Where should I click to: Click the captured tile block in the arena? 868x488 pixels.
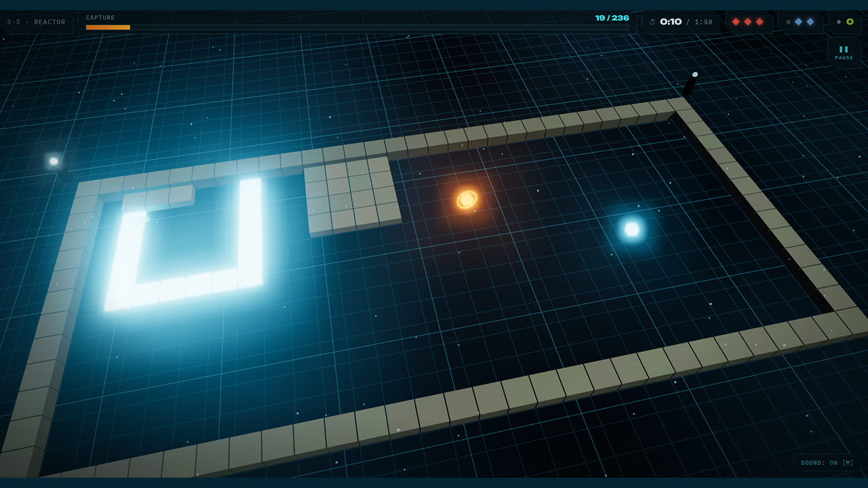[x=352, y=197]
